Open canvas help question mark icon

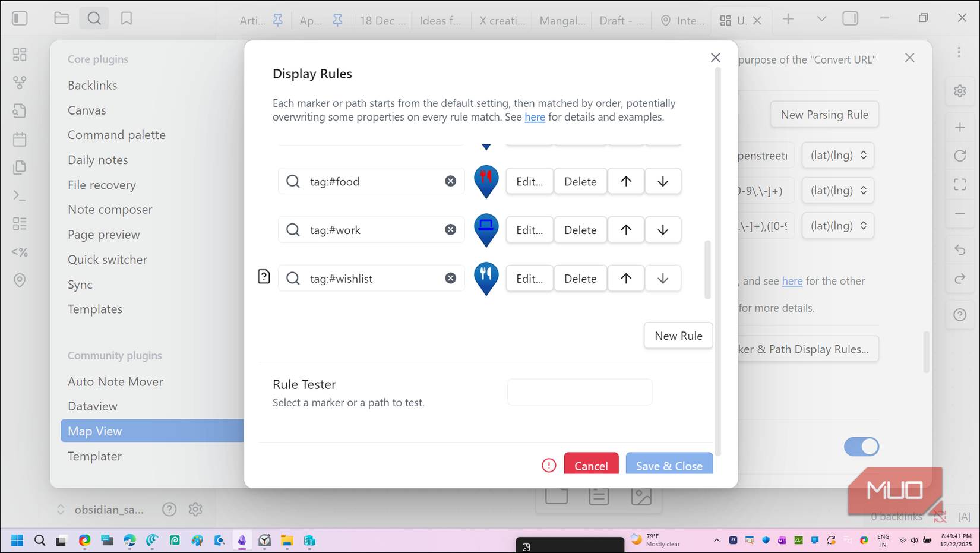(960, 315)
